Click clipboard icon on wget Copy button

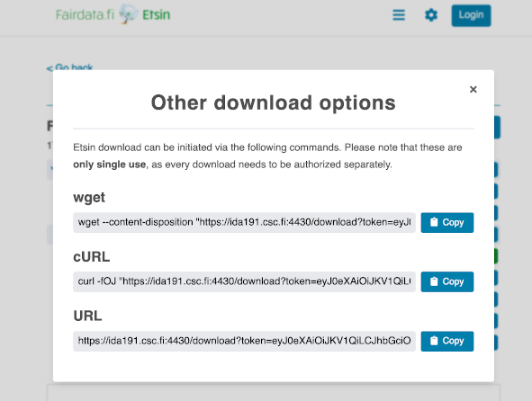pyautogui.click(x=434, y=222)
